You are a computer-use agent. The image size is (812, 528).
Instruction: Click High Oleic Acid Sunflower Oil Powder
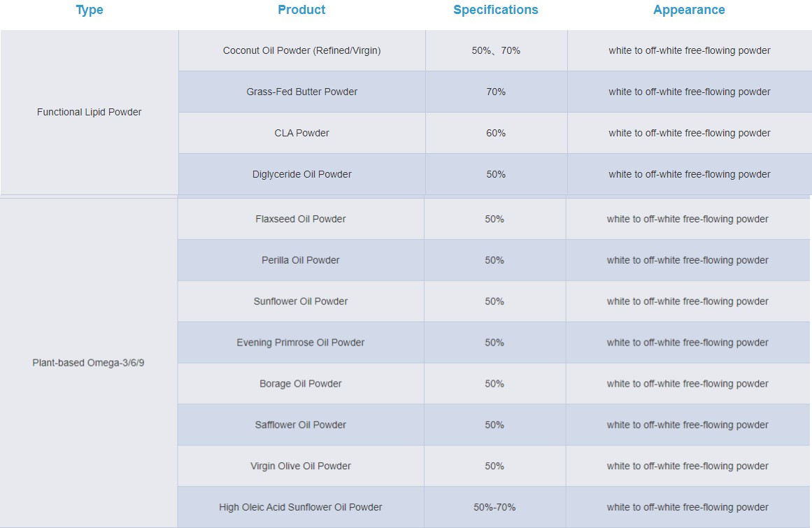click(301, 508)
